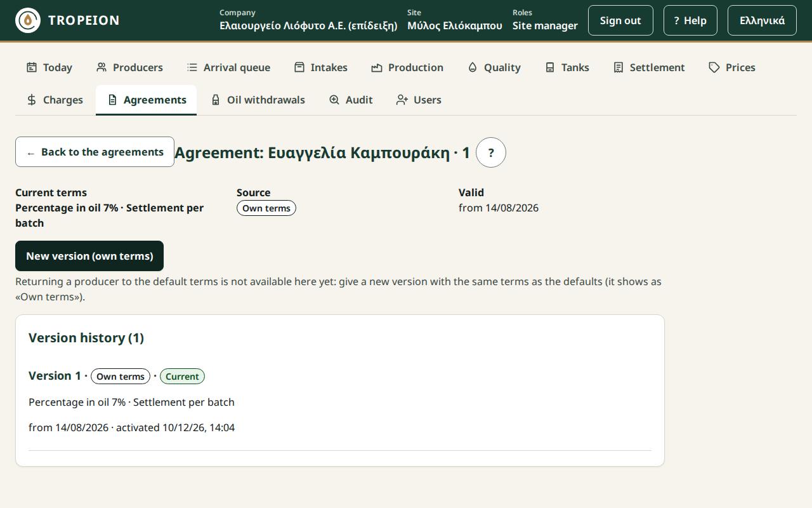Switch language to Ελληνικά
812x508 pixels.
coord(762,20)
